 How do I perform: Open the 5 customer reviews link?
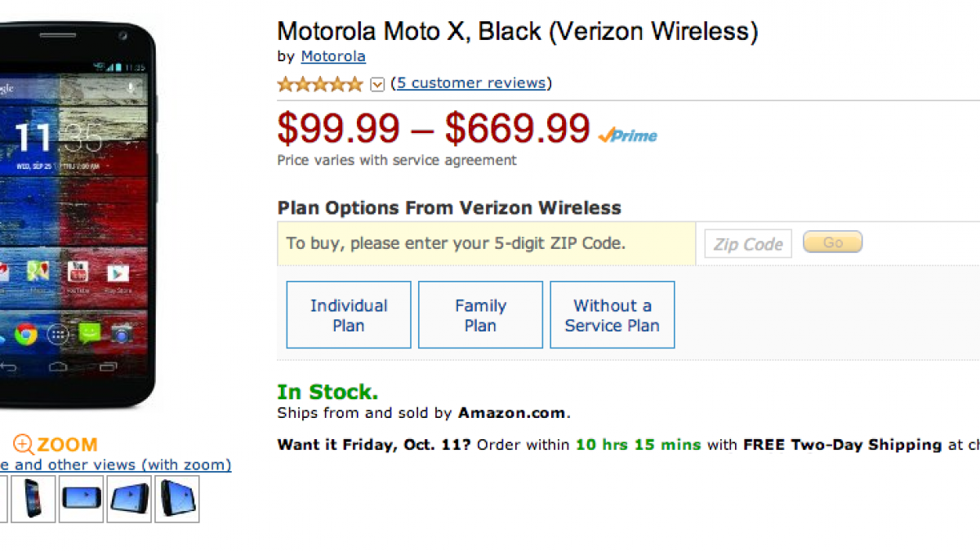pyautogui.click(x=471, y=83)
